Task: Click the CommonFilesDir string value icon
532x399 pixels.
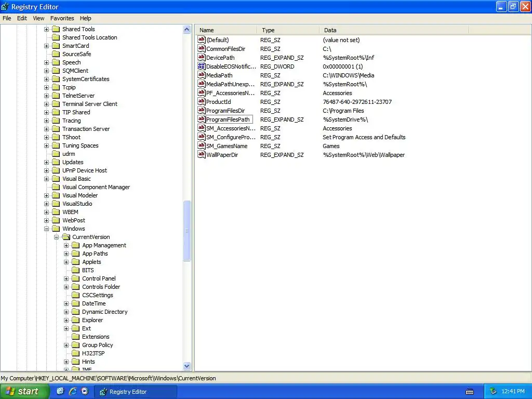Action: coord(202,48)
